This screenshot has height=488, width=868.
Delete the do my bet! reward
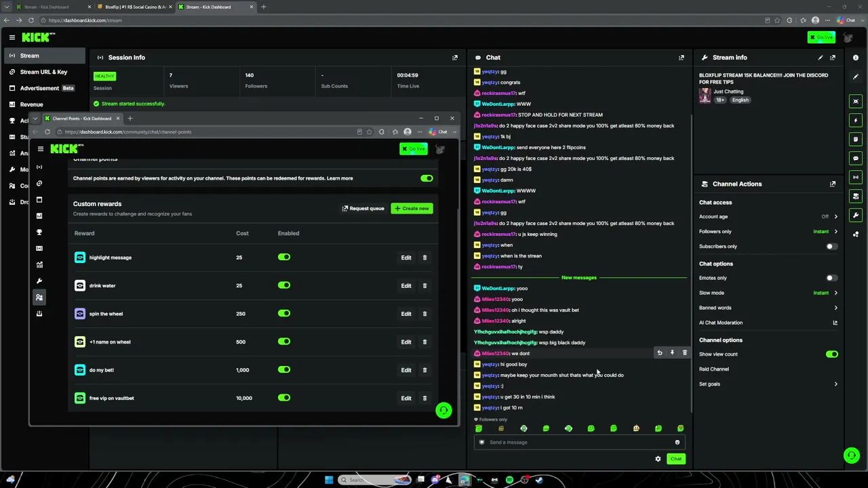point(425,370)
